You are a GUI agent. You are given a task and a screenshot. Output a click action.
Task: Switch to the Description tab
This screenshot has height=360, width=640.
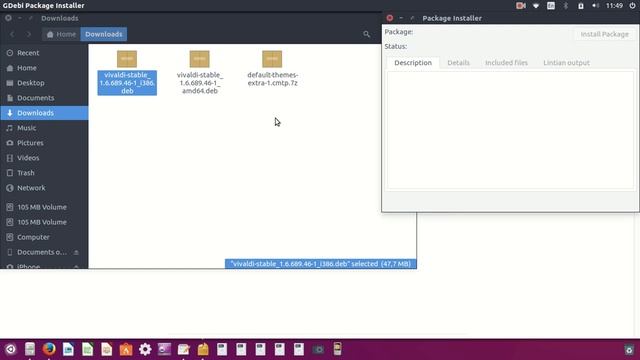tap(413, 63)
